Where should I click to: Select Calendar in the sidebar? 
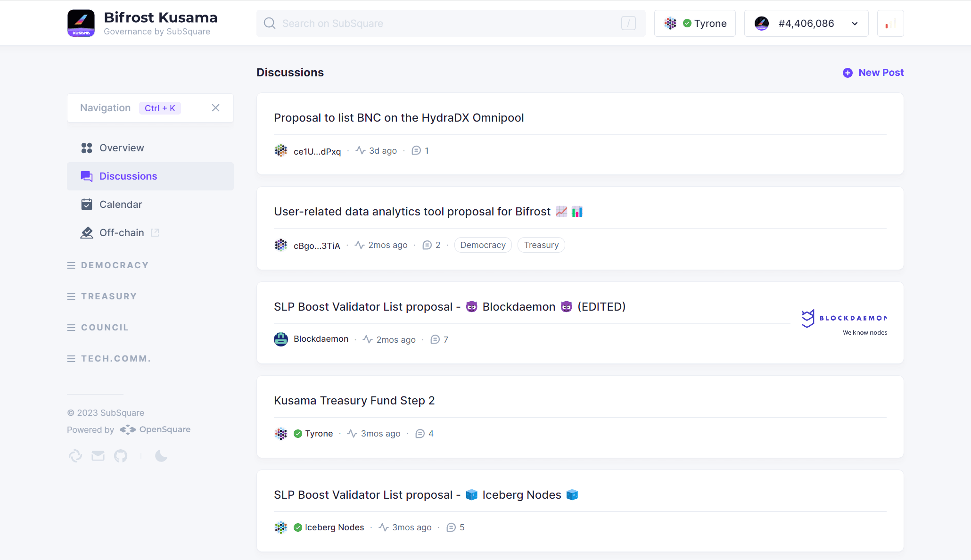(121, 205)
